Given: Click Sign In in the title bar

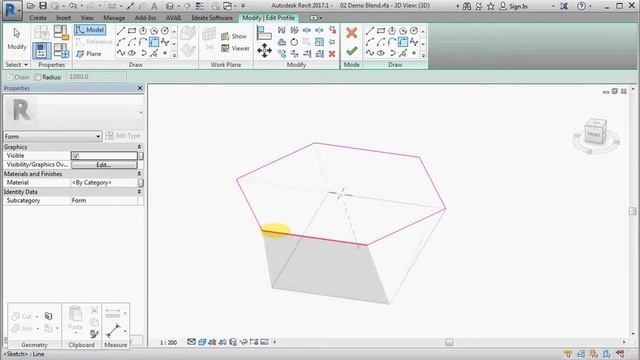Looking at the screenshot, I should (x=514, y=6).
